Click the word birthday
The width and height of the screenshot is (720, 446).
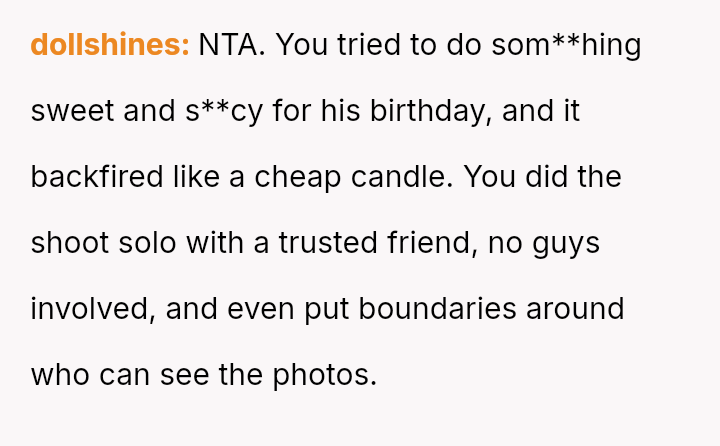pos(424,111)
